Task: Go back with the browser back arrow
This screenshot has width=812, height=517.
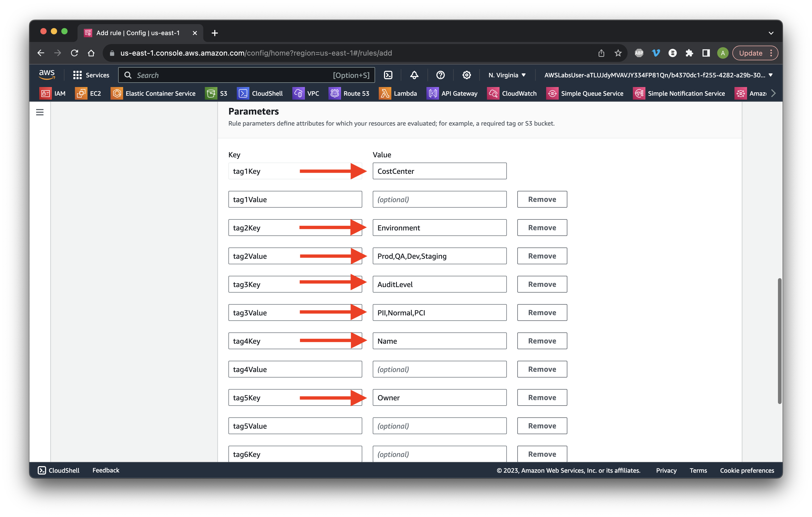Action: coord(41,53)
